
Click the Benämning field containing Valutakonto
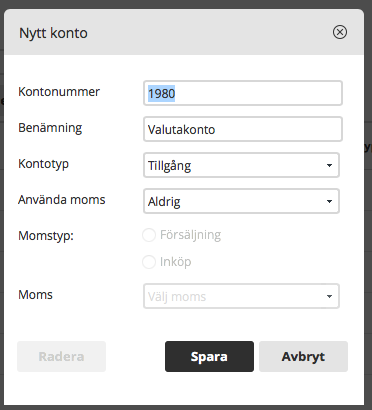243,129
